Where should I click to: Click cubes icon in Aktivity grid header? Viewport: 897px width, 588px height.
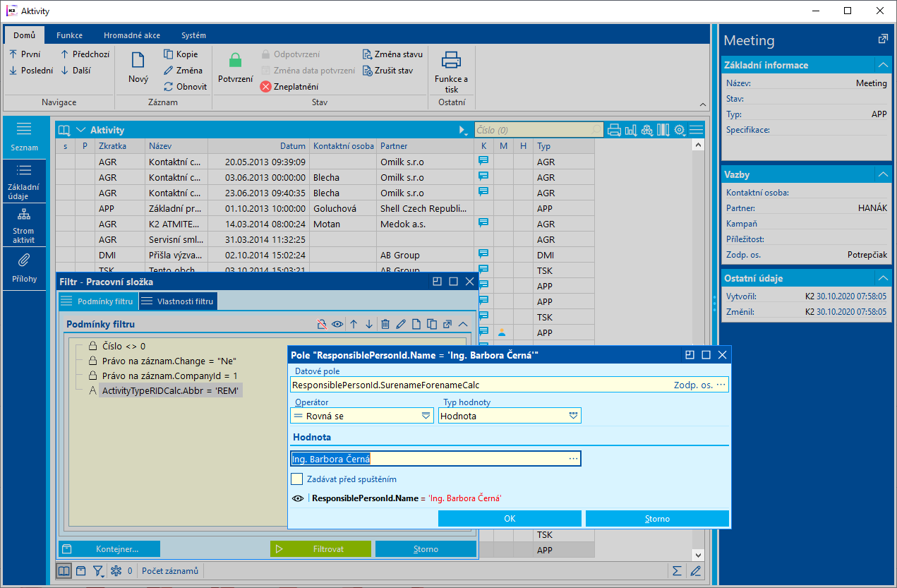click(x=647, y=130)
